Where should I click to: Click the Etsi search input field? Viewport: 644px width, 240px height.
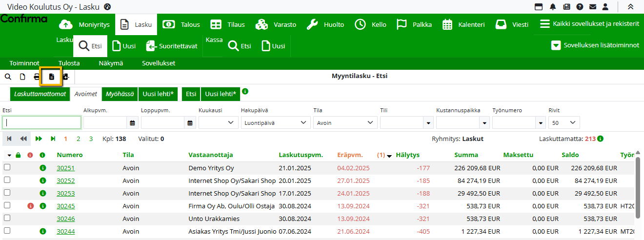[x=41, y=123]
